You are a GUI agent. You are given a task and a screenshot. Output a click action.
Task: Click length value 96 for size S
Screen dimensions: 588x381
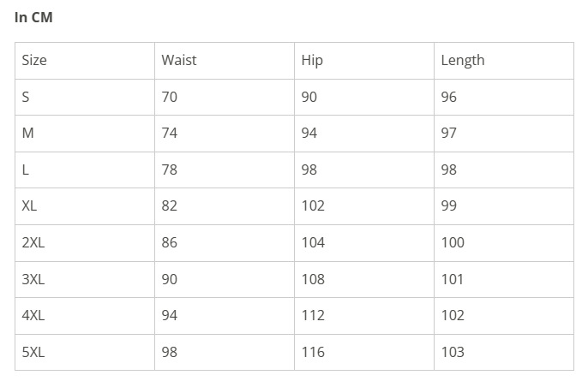pyautogui.click(x=449, y=97)
